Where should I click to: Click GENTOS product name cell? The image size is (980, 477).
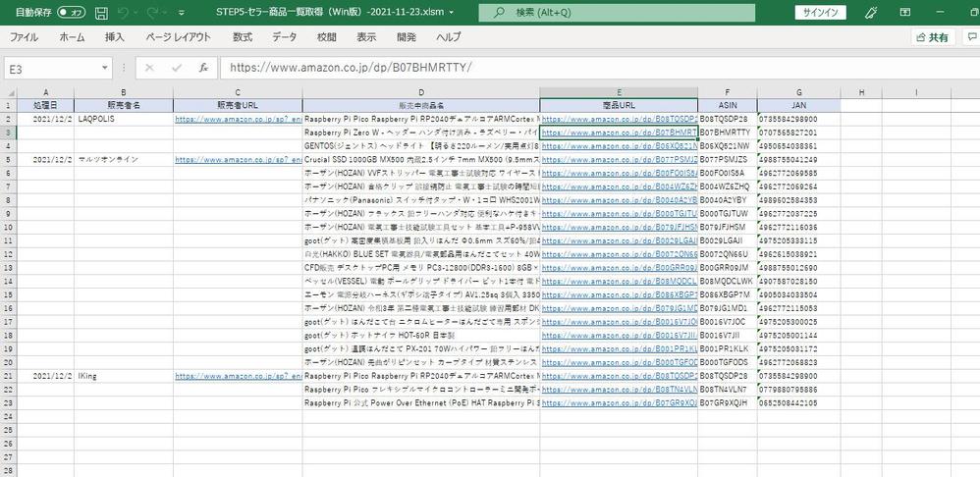click(x=421, y=145)
